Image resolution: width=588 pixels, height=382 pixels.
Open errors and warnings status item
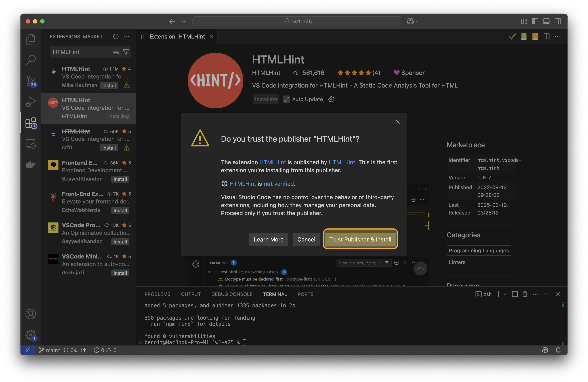click(105, 350)
